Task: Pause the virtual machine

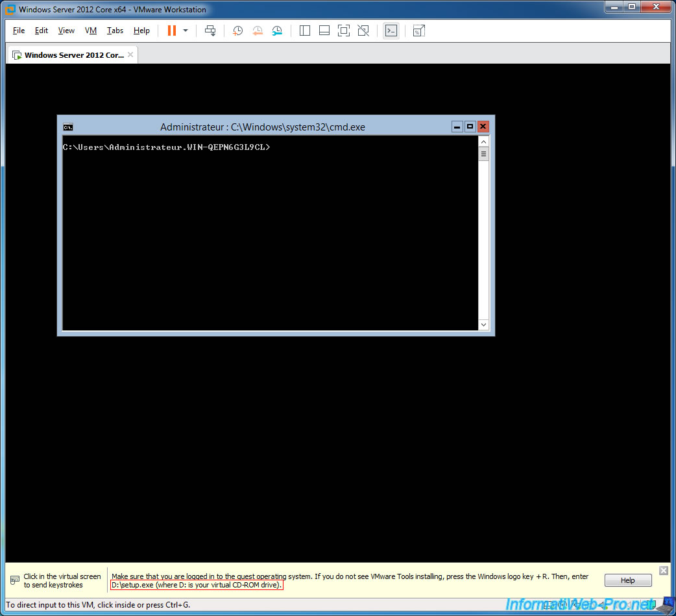Action: 171,31
